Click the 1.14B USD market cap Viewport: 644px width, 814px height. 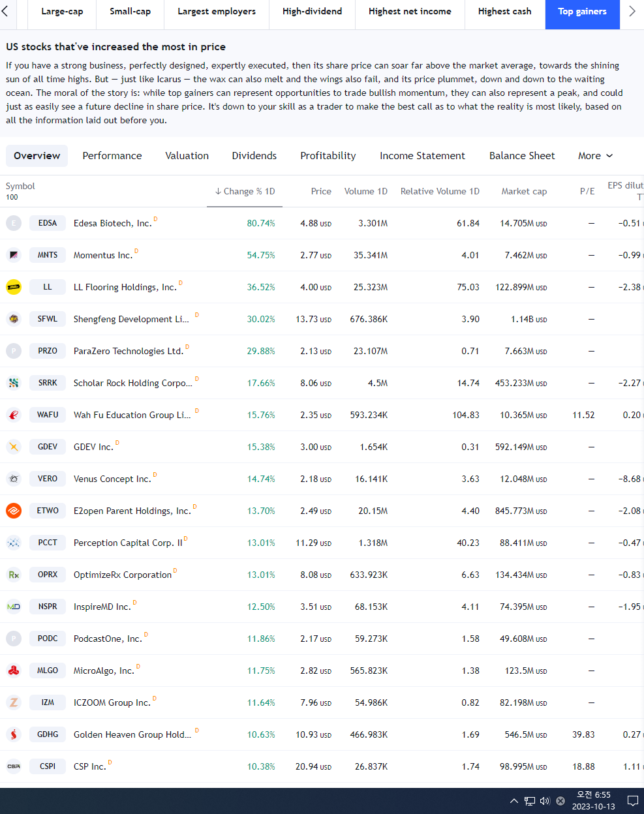point(529,319)
